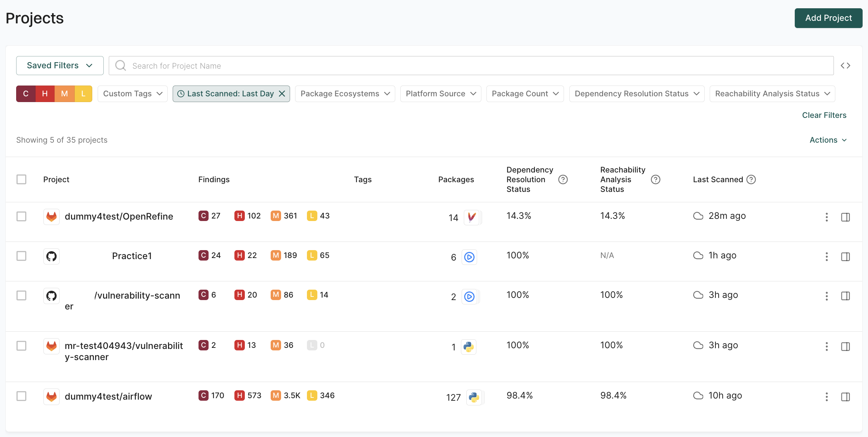This screenshot has width=868, height=437.
Task: Click the Add Project button
Action: click(x=828, y=18)
